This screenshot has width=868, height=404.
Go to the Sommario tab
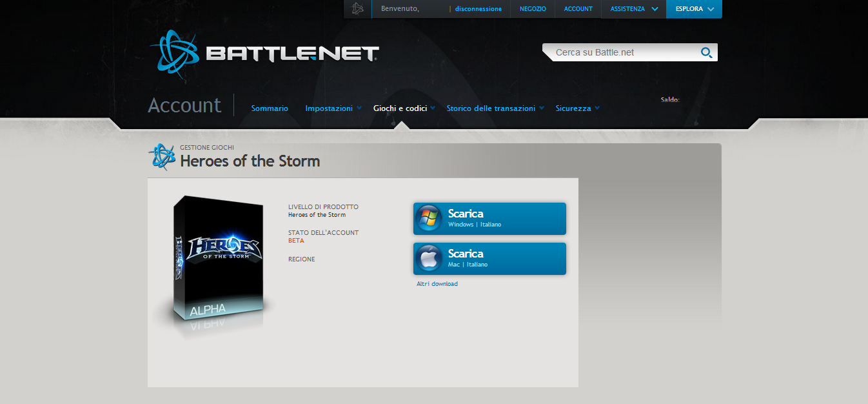270,108
